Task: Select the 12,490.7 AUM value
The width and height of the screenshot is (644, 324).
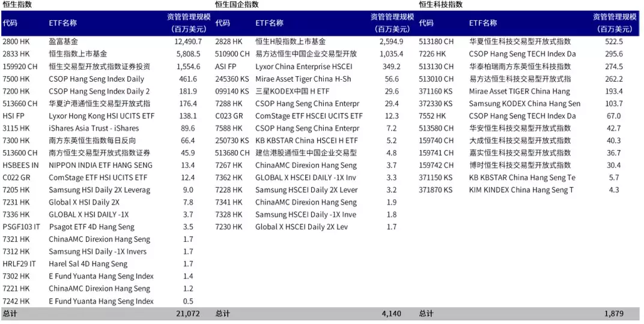Action: (188, 41)
